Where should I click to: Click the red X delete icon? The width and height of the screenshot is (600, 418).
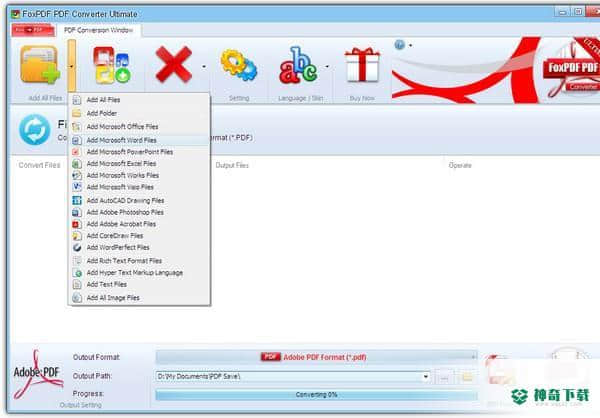click(173, 64)
